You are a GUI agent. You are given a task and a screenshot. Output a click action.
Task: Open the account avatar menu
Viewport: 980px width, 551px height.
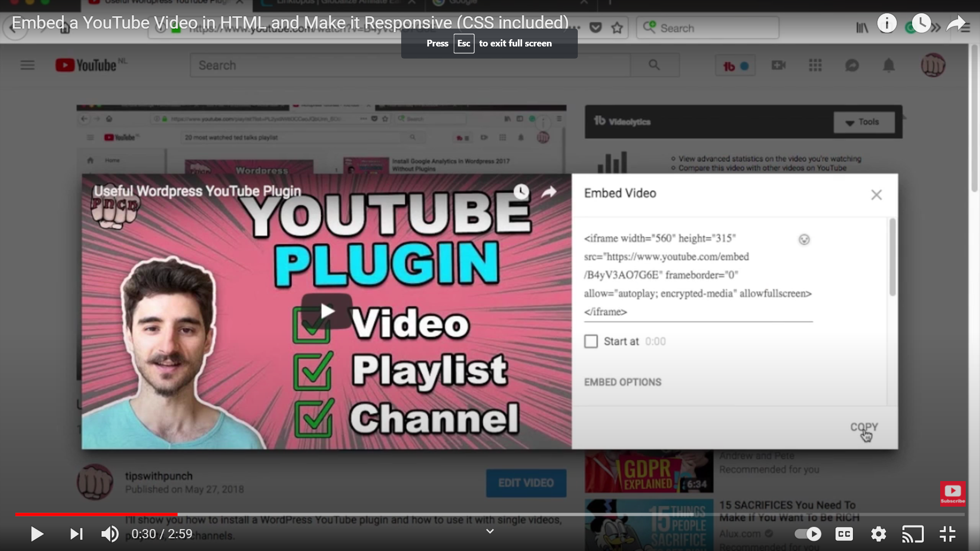pyautogui.click(x=933, y=65)
